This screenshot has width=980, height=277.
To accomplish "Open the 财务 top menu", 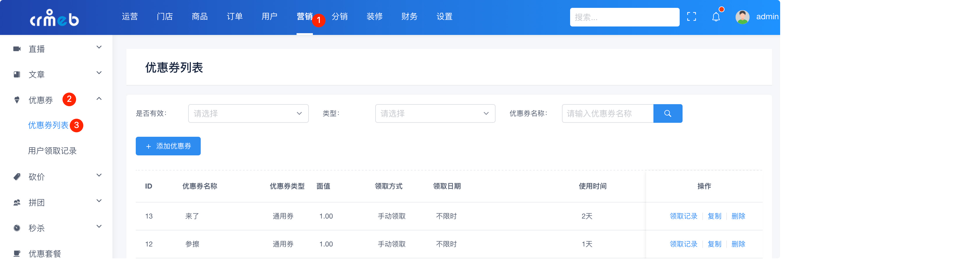I will click(x=409, y=17).
